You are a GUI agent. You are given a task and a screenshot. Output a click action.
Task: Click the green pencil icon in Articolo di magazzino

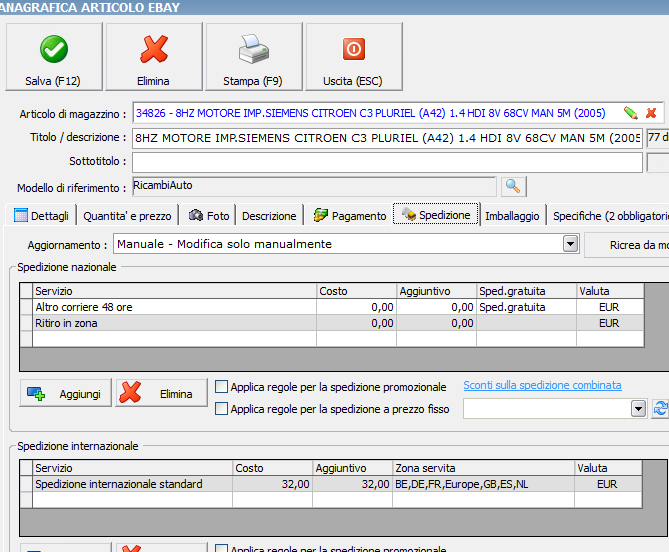(630, 113)
